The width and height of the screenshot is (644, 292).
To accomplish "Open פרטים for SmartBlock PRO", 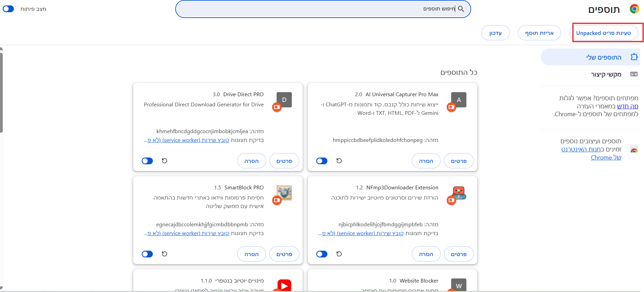I will tap(284, 254).
